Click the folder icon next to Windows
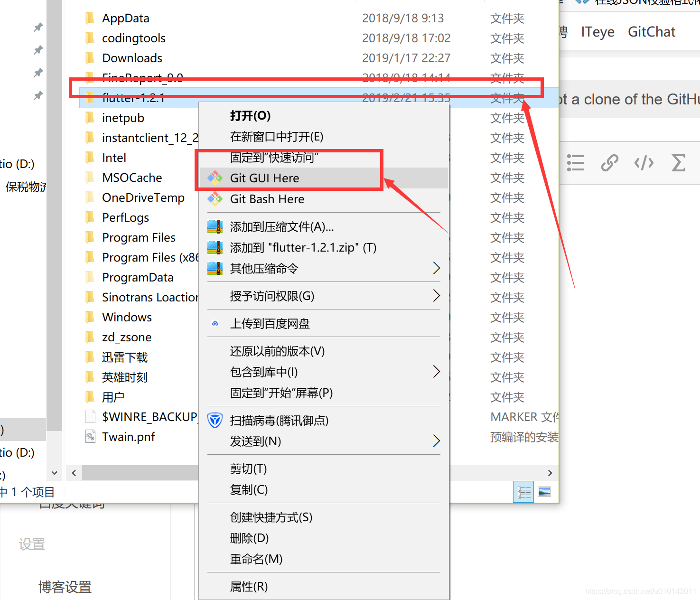 point(89,317)
